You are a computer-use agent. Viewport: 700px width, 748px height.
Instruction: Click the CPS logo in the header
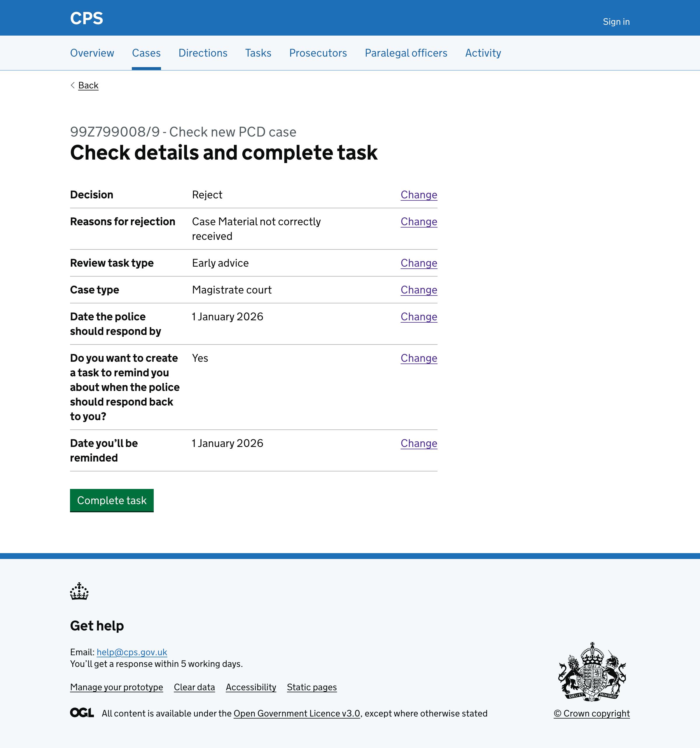[x=87, y=18]
